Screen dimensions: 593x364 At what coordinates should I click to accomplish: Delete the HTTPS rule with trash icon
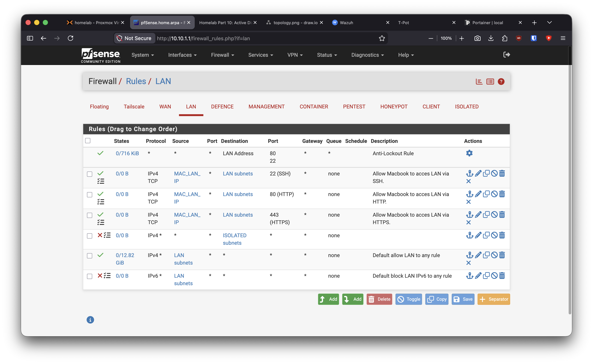coord(502,215)
